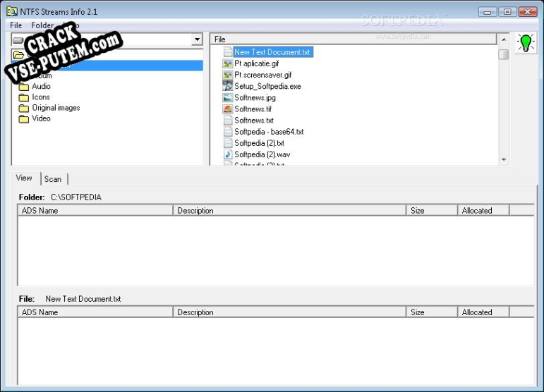Select Pt screensaver.gif in file list
The width and height of the screenshot is (544, 392).
pyautogui.click(x=263, y=75)
